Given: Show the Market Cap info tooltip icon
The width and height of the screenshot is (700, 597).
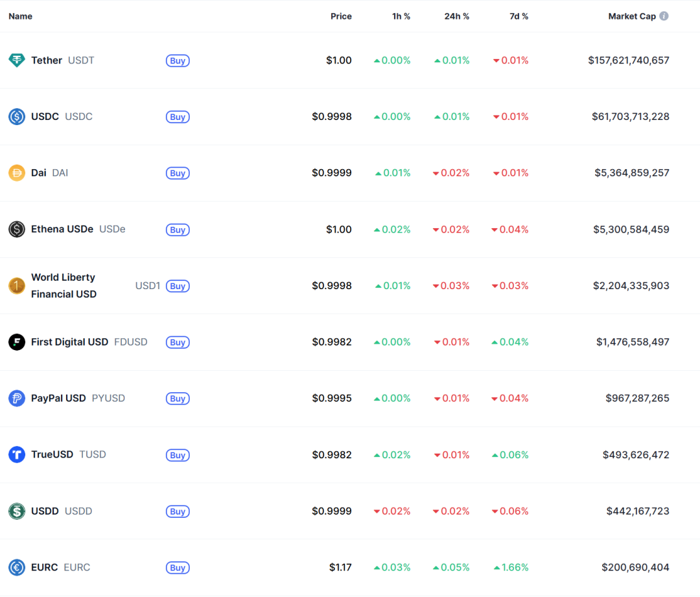Looking at the screenshot, I should 664,16.
